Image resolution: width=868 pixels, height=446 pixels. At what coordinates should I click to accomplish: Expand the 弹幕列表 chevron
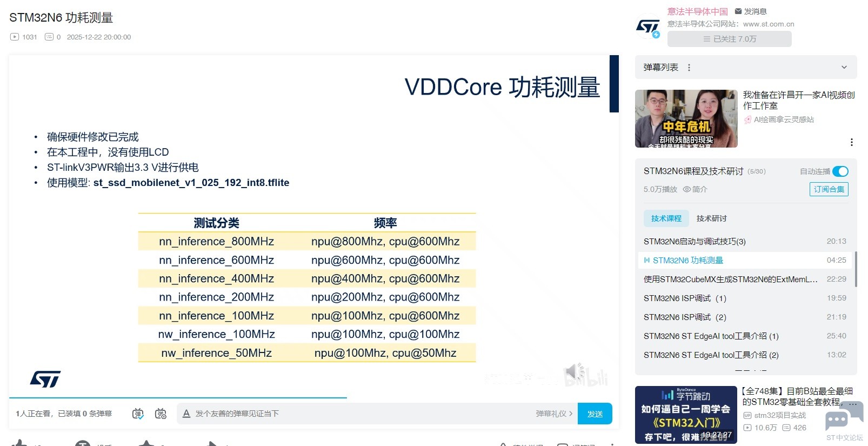tap(844, 68)
